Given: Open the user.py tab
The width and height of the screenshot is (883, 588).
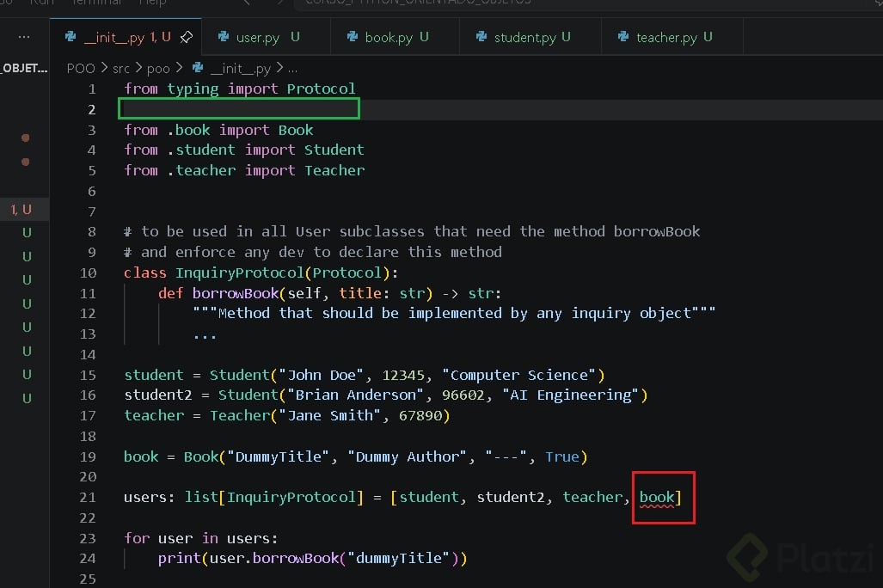Looking at the screenshot, I should coord(266,37).
